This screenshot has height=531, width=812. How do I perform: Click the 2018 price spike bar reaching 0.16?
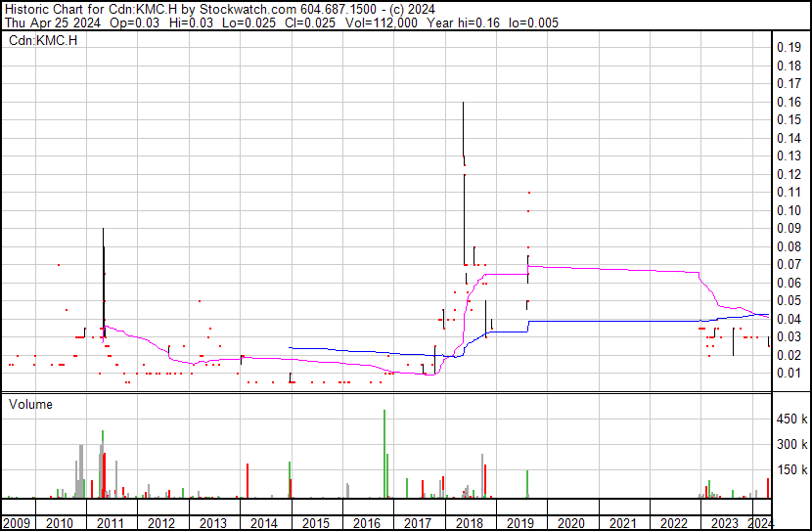463,129
